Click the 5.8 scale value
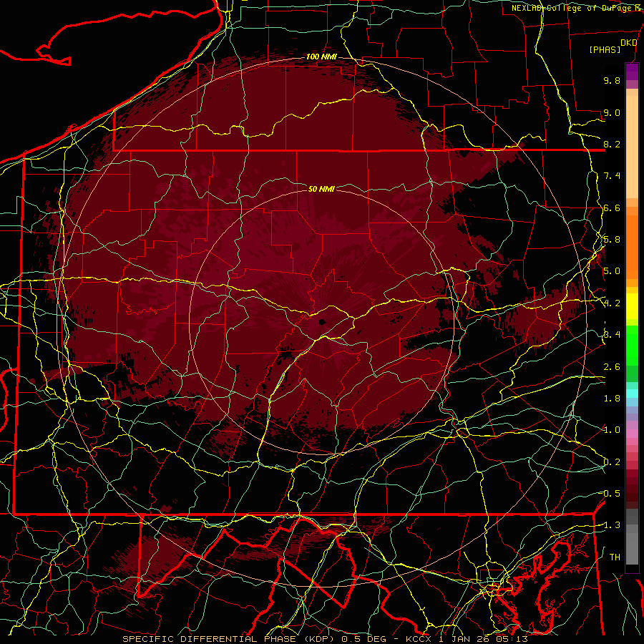644x644 pixels. 612,240
